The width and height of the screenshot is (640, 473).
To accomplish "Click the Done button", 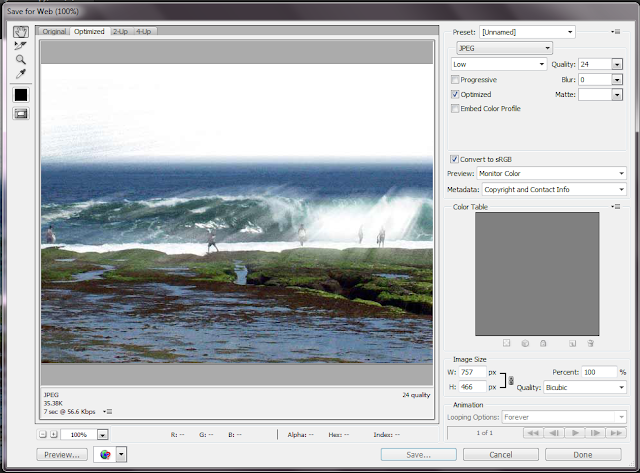I will click(x=583, y=455).
